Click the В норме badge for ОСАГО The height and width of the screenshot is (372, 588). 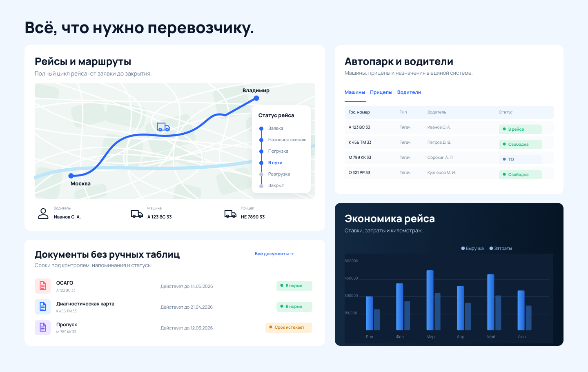[x=294, y=286]
